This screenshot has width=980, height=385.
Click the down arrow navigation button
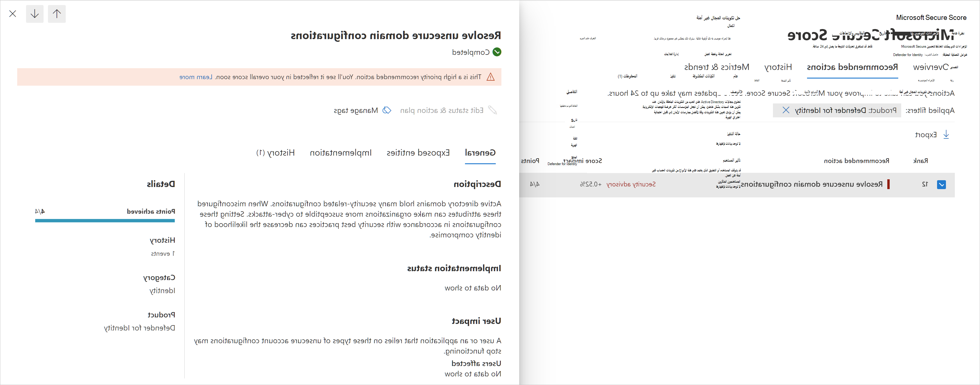click(x=35, y=14)
